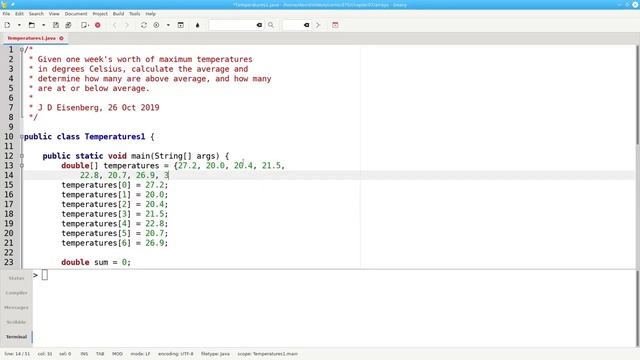Click the code 'double sum = 0;'
Viewport: 640px width, 360px height.
(96, 262)
